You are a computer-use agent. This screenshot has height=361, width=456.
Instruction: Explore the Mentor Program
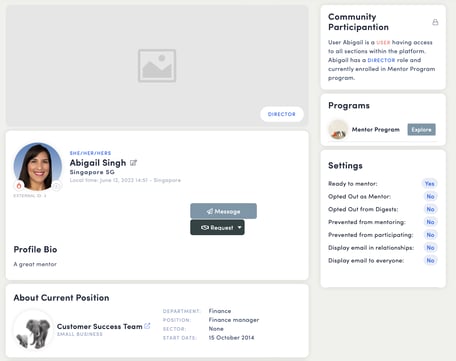(x=421, y=129)
